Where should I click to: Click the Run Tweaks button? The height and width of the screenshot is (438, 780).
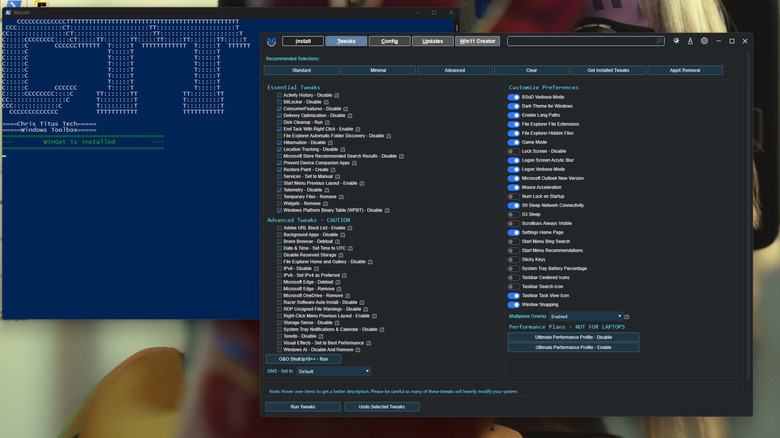coord(303,407)
